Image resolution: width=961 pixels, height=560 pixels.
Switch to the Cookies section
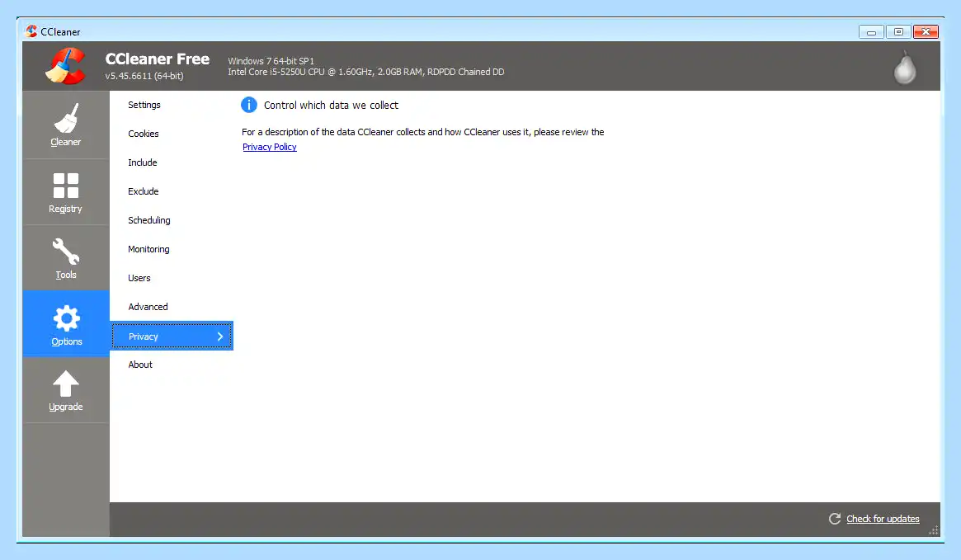click(144, 134)
